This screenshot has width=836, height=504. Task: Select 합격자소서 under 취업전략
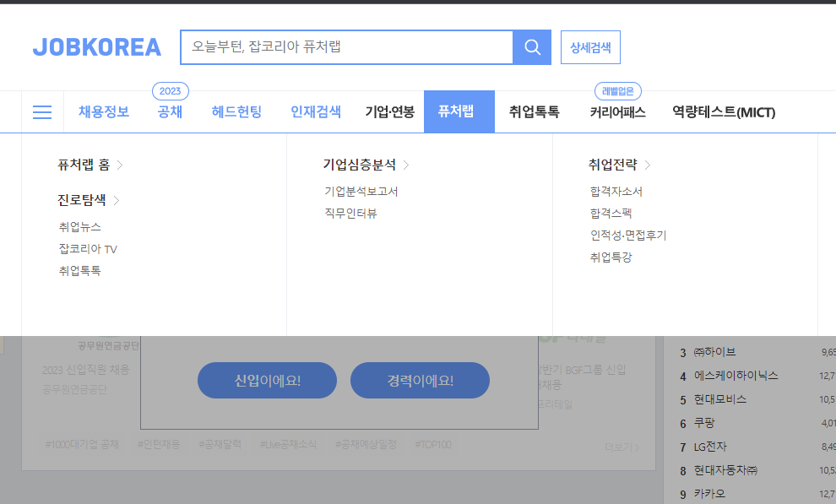coord(615,191)
